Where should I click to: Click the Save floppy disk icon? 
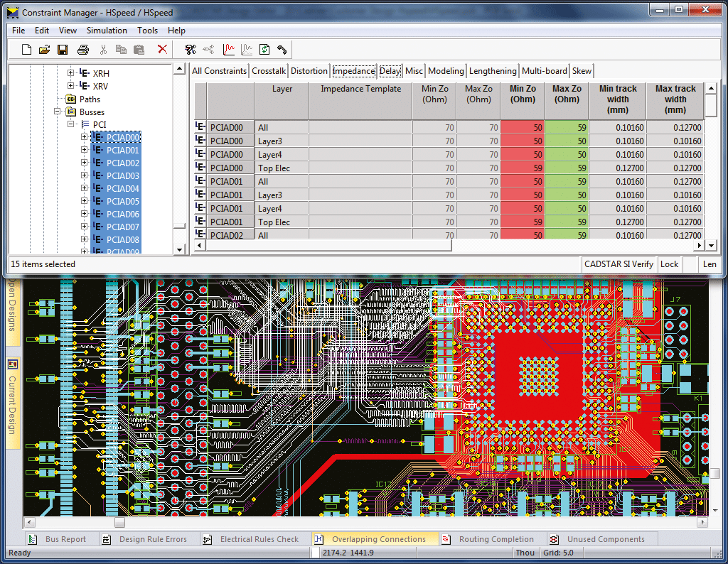[x=63, y=49]
